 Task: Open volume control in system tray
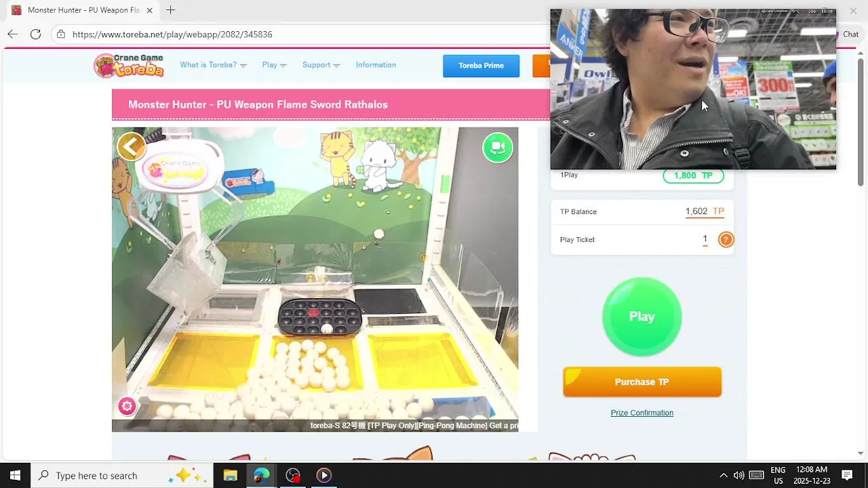738,475
